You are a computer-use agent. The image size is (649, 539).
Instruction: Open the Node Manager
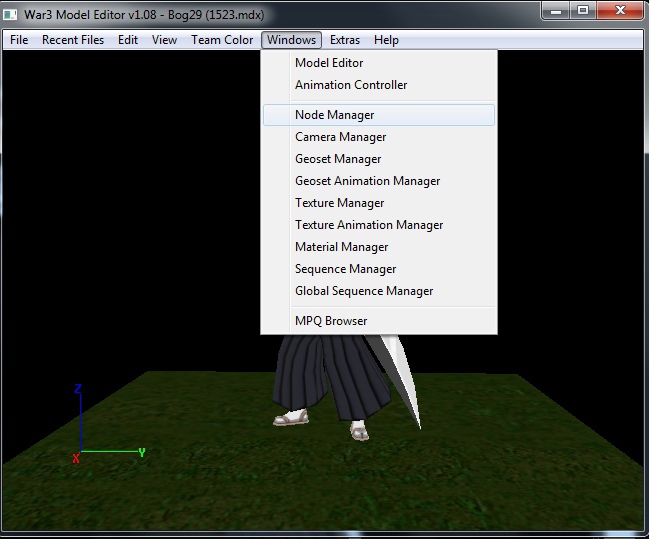pyautogui.click(x=379, y=115)
